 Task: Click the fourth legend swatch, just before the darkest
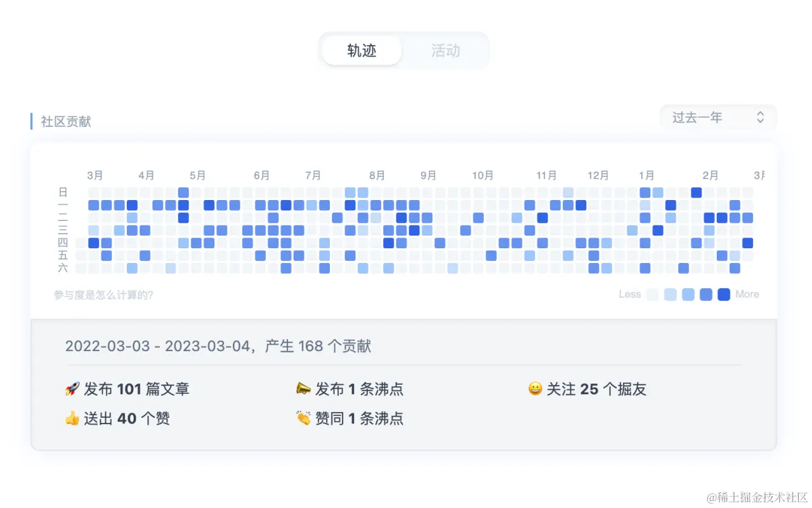click(705, 295)
